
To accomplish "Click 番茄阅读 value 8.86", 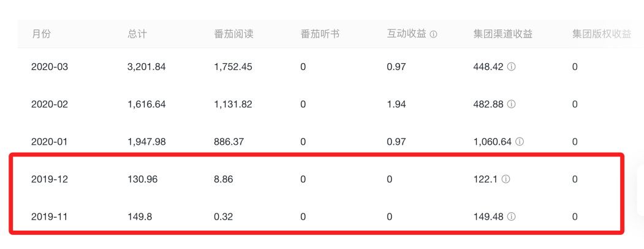I will coord(224,179).
